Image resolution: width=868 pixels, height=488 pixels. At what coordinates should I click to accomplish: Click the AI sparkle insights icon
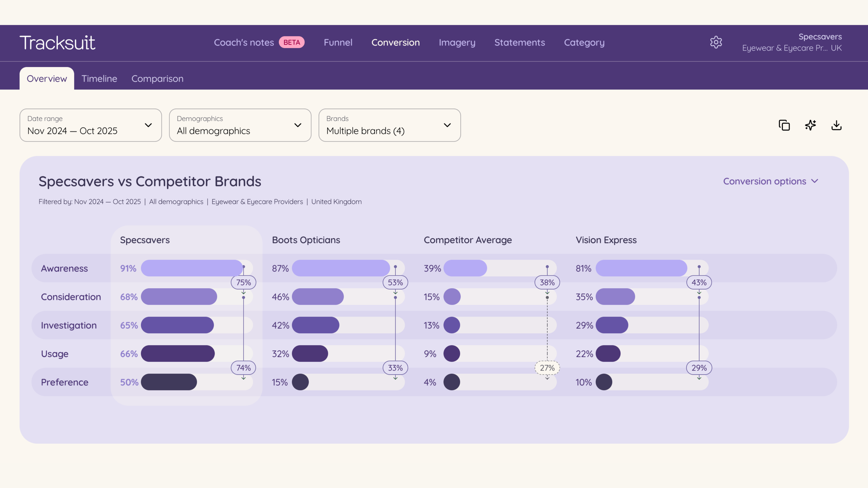810,125
